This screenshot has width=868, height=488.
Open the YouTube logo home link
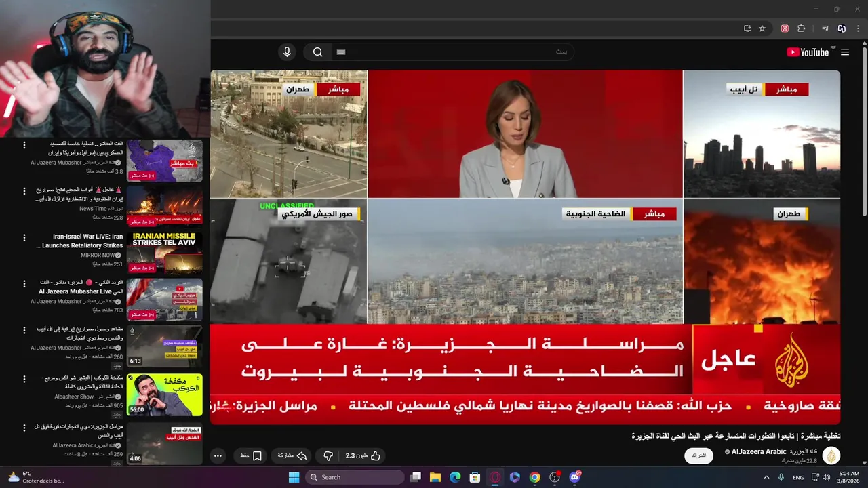click(809, 52)
